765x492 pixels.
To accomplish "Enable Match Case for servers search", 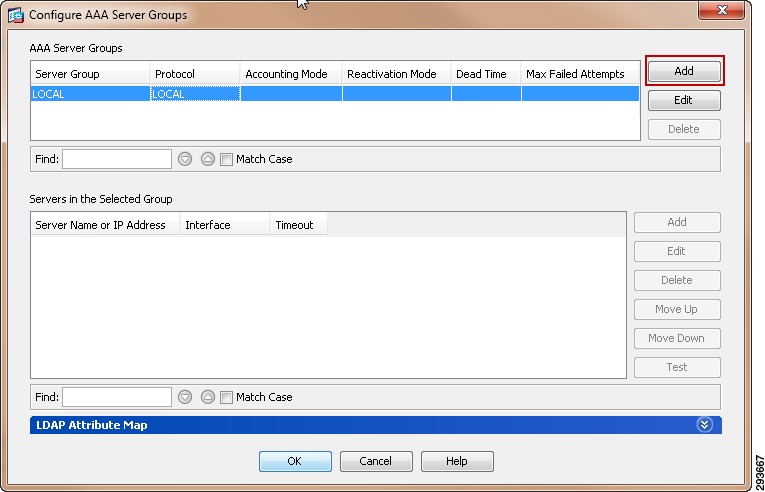I will pos(226,397).
